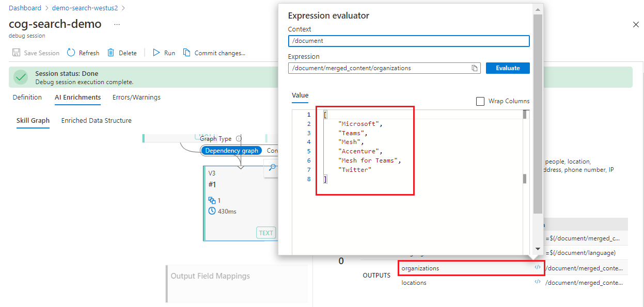Click the "Accenture" value line
This screenshot has height=307, width=644.
pyautogui.click(x=360, y=151)
